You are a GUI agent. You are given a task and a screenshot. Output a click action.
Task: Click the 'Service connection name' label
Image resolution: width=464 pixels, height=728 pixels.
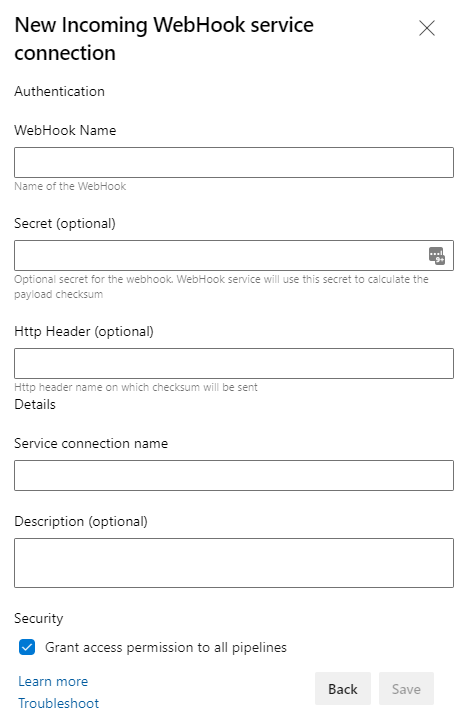[91, 443]
